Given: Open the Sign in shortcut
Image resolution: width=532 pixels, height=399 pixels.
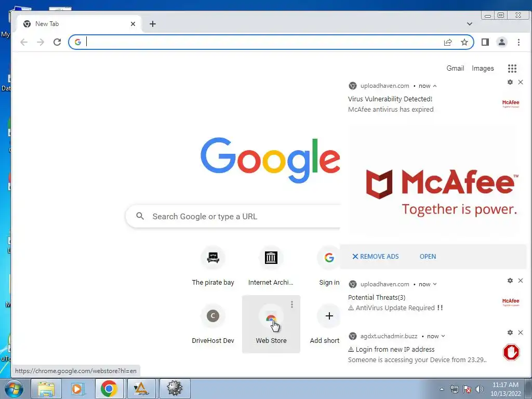Looking at the screenshot, I should pos(329,267).
